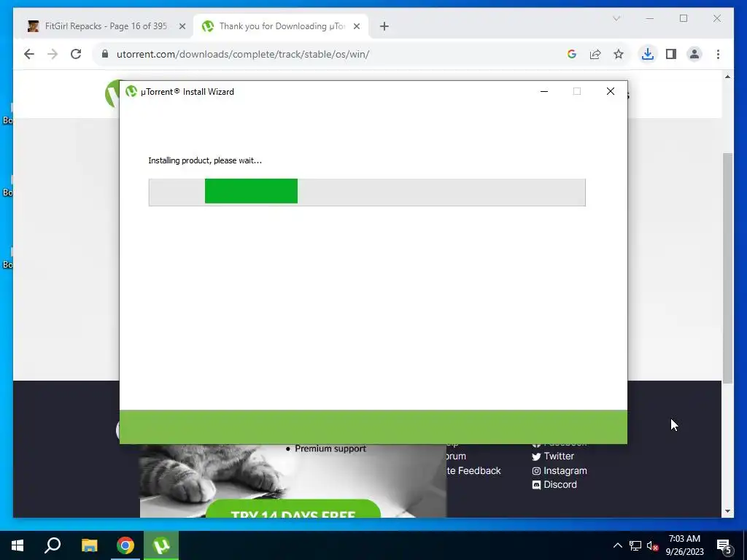Screen dimensions: 747x560
Task: Minimize the Chrome window
Action: coord(650,18)
